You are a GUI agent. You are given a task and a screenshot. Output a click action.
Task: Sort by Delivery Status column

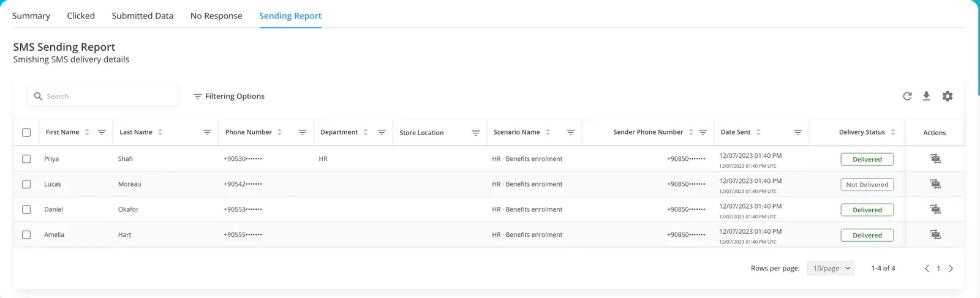click(892, 132)
